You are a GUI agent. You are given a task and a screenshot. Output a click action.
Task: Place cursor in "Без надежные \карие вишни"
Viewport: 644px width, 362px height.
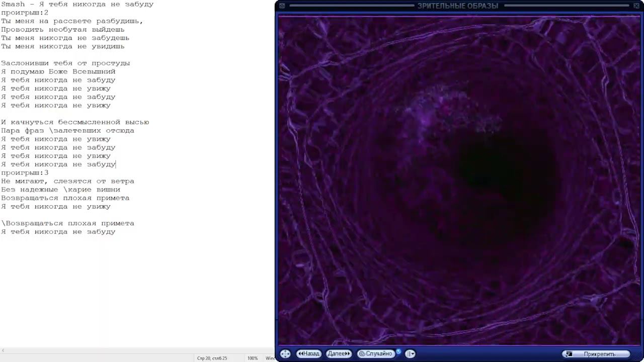tap(60, 190)
